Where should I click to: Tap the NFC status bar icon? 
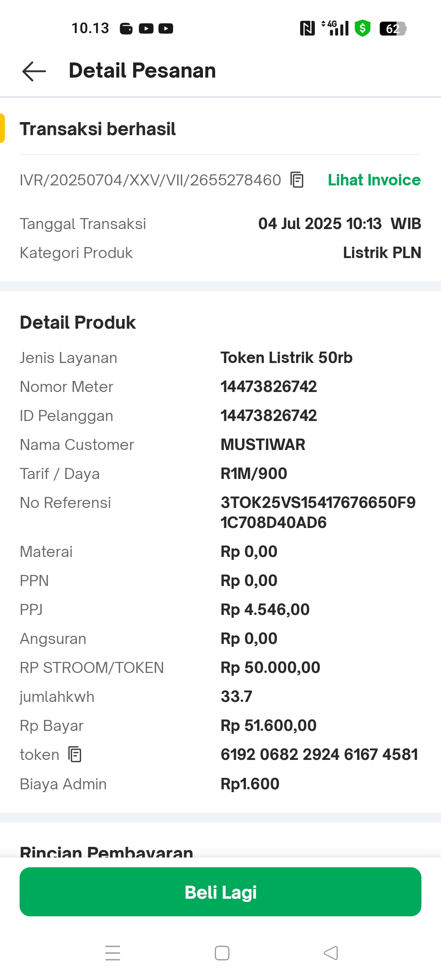point(307,29)
